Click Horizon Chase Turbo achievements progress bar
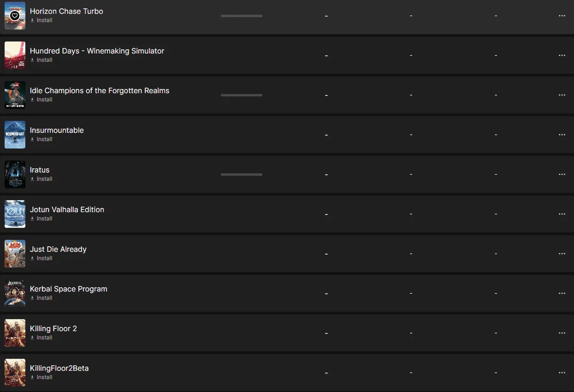Image resolution: width=574 pixels, height=392 pixels. click(x=242, y=16)
